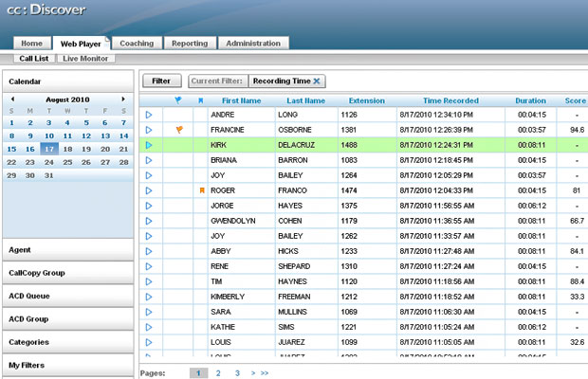The height and width of the screenshot is (379, 588).
Task: Play the BRIANA BARRON recording
Action: coord(149,160)
